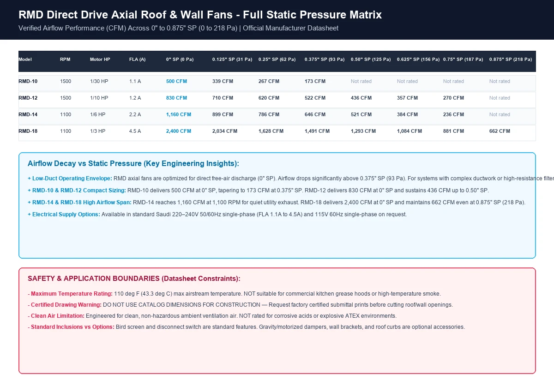Click the 521 CFM cell
This screenshot has width=554, height=392.
coord(361,115)
